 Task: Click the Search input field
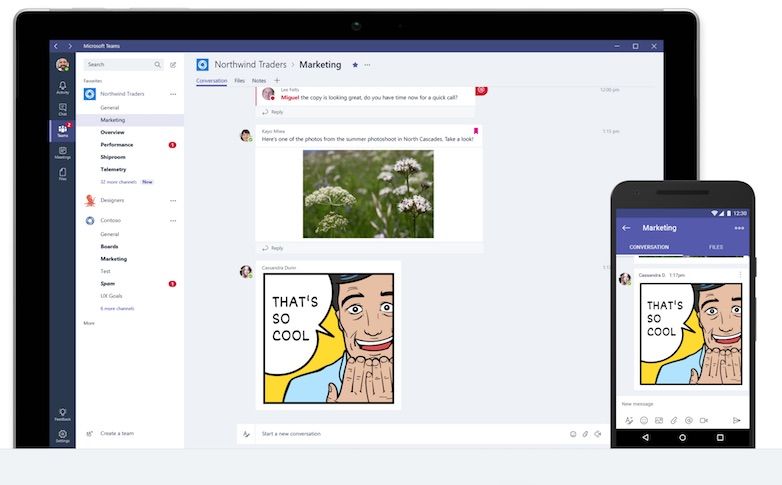click(124, 64)
